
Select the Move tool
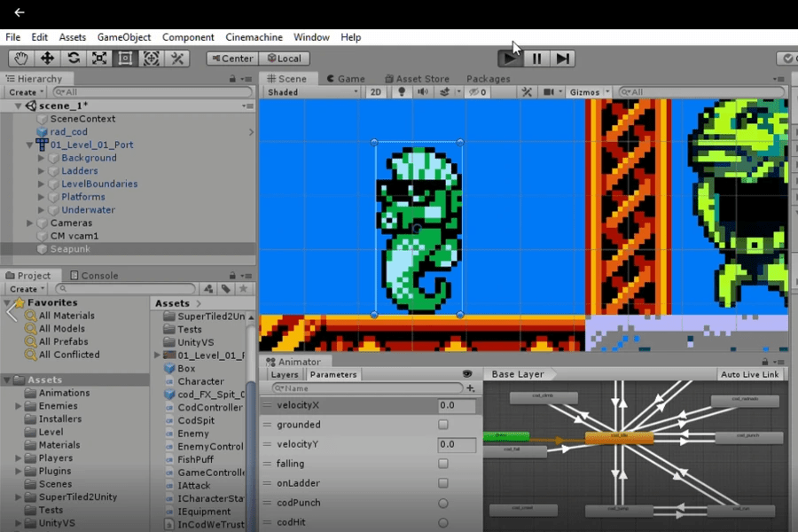(x=47, y=59)
